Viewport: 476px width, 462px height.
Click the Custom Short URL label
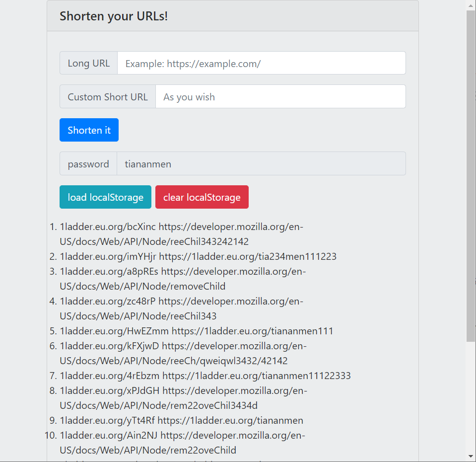[x=108, y=96]
